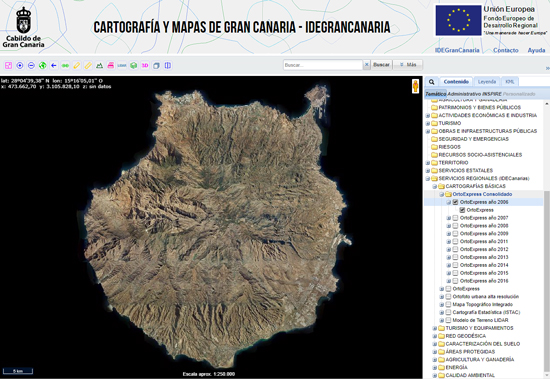Open the LIDAR tool in toolbar
The height and width of the screenshot is (379, 550).
click(x=122, y=65)
